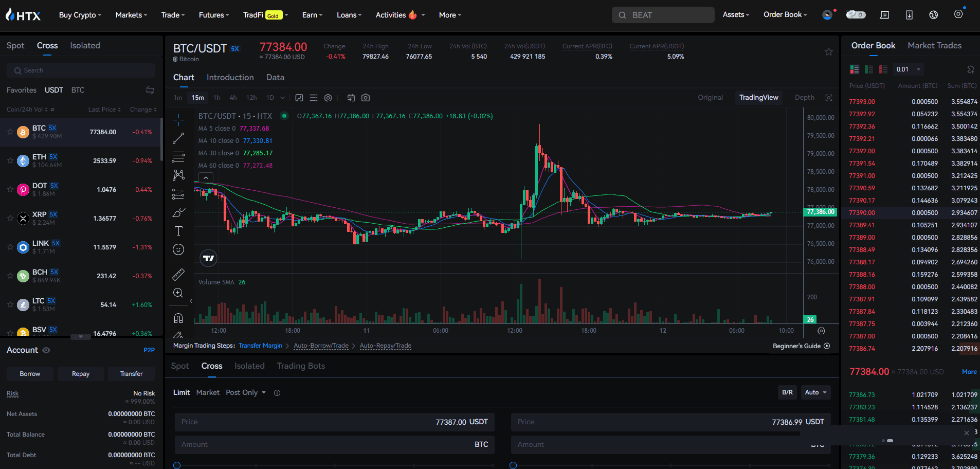Open the Fibonacci retracement tool
The width and height of the screenshot is (980, 469).
[x=178, y=157]
